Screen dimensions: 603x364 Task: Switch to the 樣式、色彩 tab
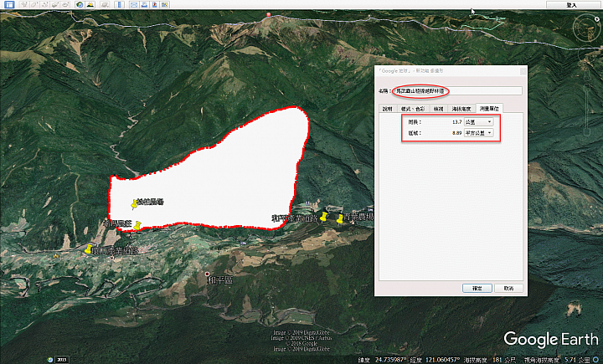[x=413, y=109]
